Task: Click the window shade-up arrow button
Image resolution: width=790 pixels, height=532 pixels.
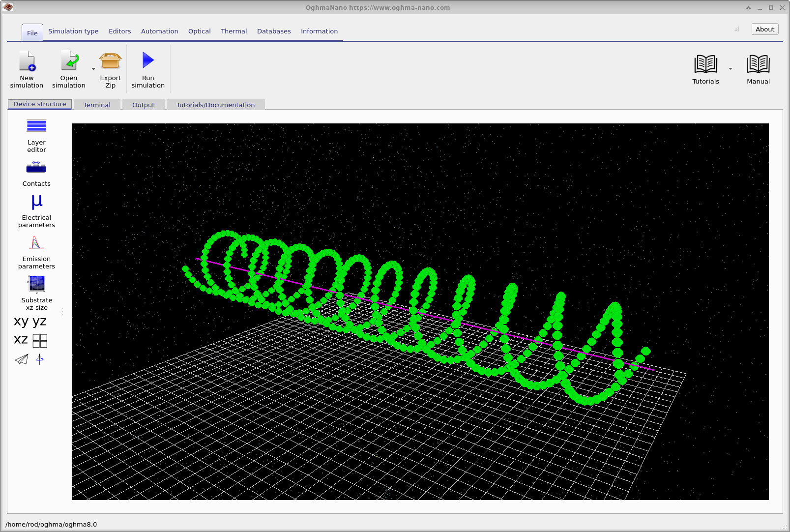Action: pyautogui.click(x=748, y=8)
